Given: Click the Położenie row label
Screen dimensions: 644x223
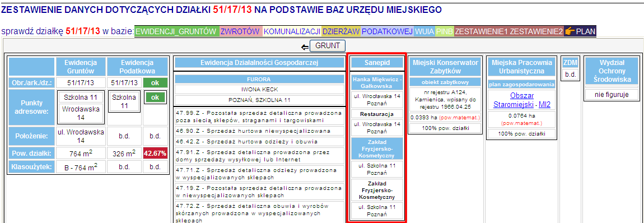Looking at the screenshot, I should click(x=31, y=136).
